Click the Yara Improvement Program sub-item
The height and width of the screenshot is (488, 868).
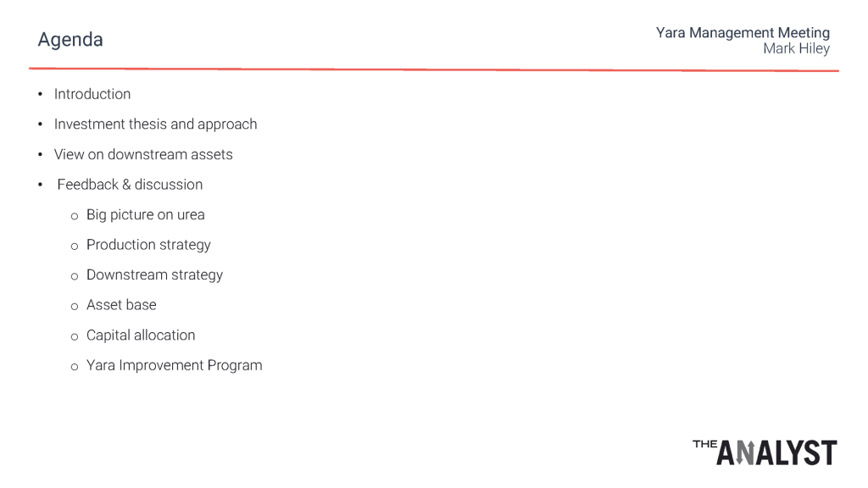(175, 366)
